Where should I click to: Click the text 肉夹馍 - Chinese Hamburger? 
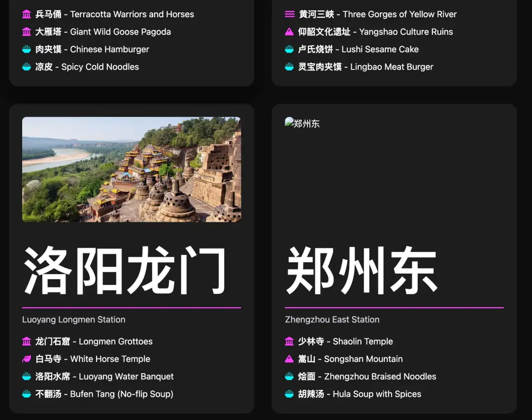coord(92,49)
